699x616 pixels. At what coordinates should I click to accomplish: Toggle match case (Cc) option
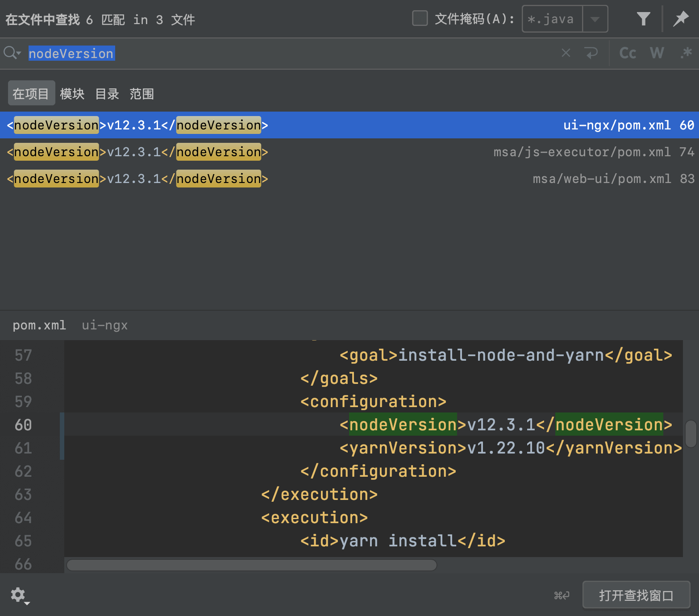point(628,53)
